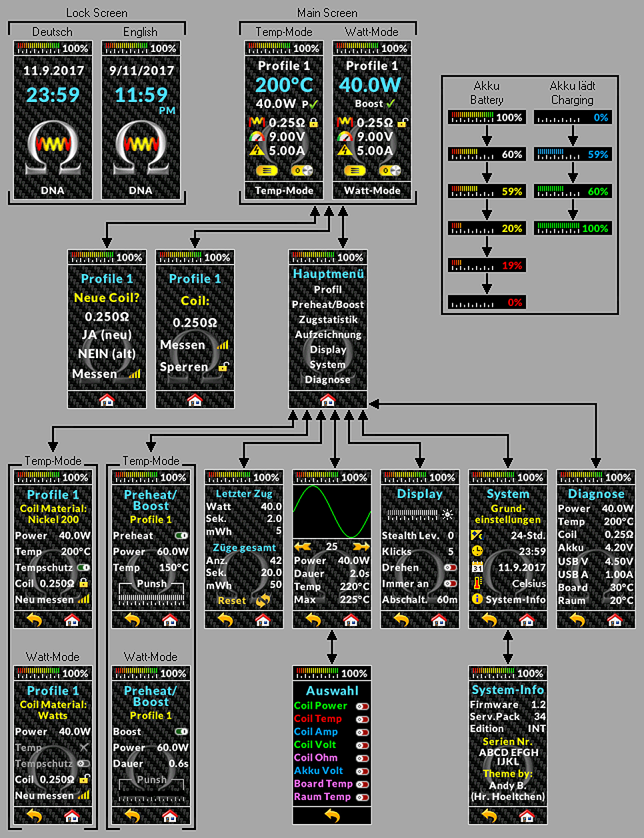Toggle Board Temp switch in Auswahl

[x=363, y=784]
